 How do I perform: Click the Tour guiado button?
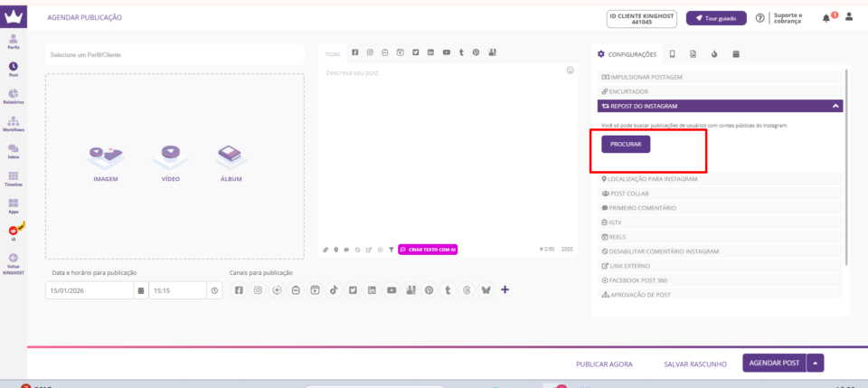[716, 18]
